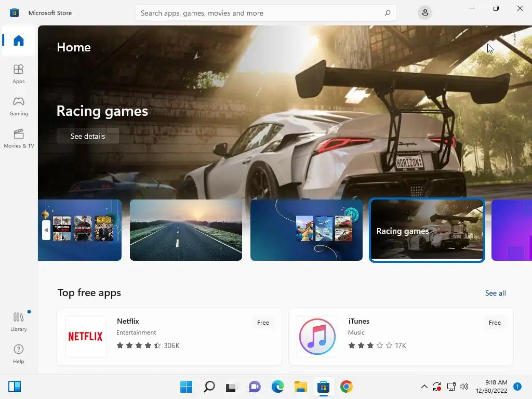This screenshot has height=399, width=532.
Task: Open taskbar Search
Action: 209,387
